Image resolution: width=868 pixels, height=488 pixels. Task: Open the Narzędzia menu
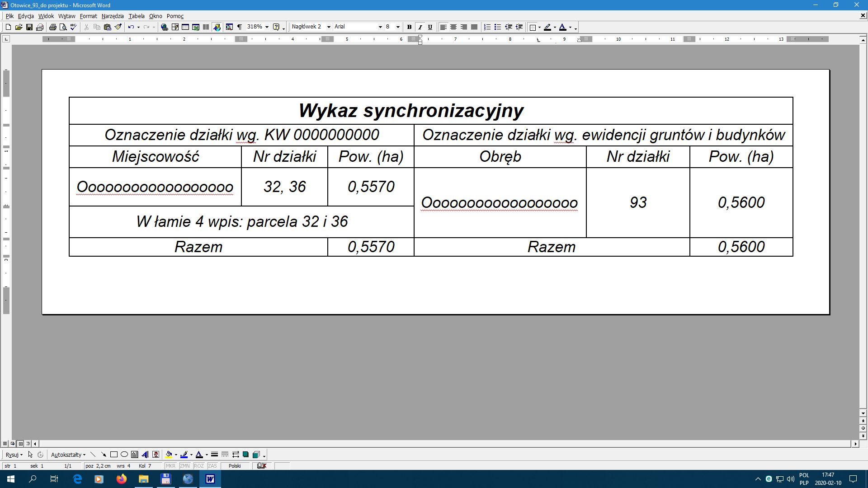pos(113,16)
